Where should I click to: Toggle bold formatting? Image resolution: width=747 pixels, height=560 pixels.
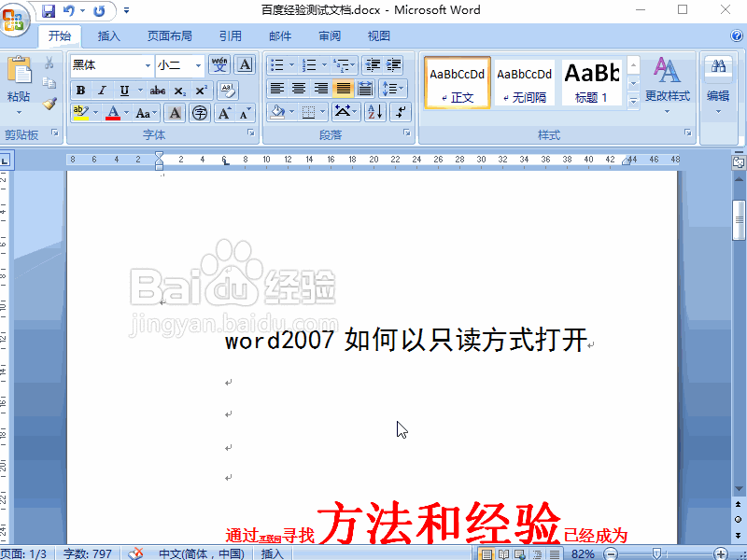(x=80, y=90)
